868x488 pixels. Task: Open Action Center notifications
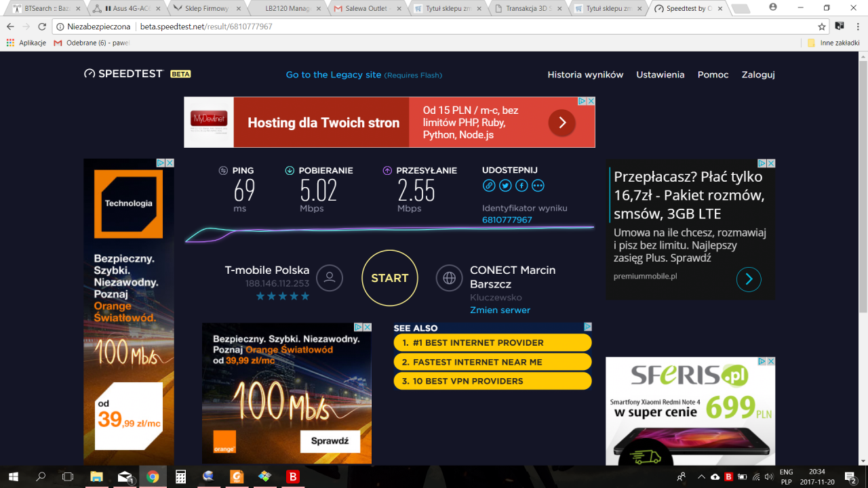tap(851, 476)
